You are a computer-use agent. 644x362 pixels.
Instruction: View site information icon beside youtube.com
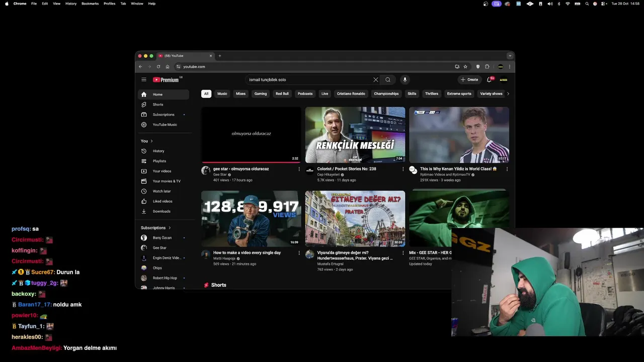click(x=178, y=66)
